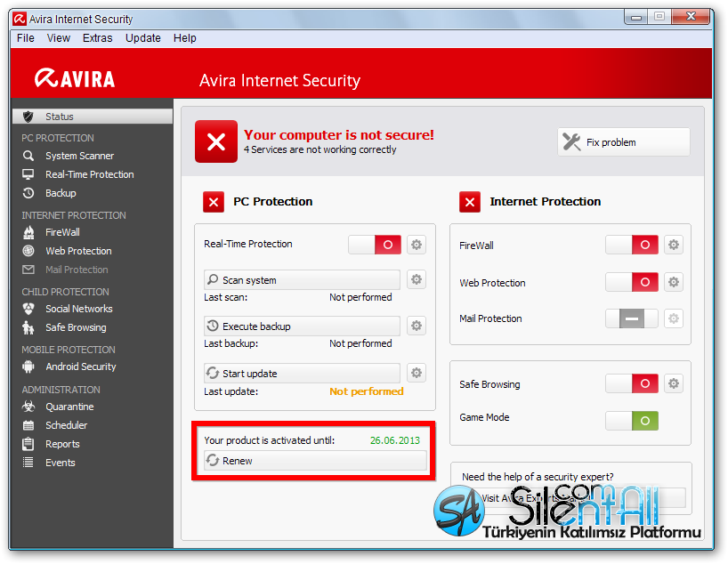Click the Mail Protection envelope icon

[28, 270]
